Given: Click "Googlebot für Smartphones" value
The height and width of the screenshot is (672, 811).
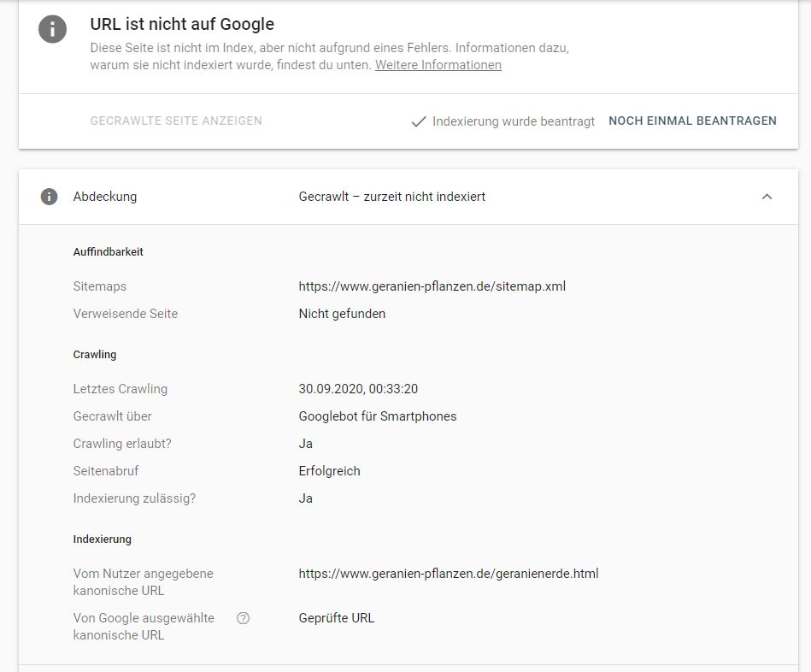Looking at the screenshot, I should point(377,416).
